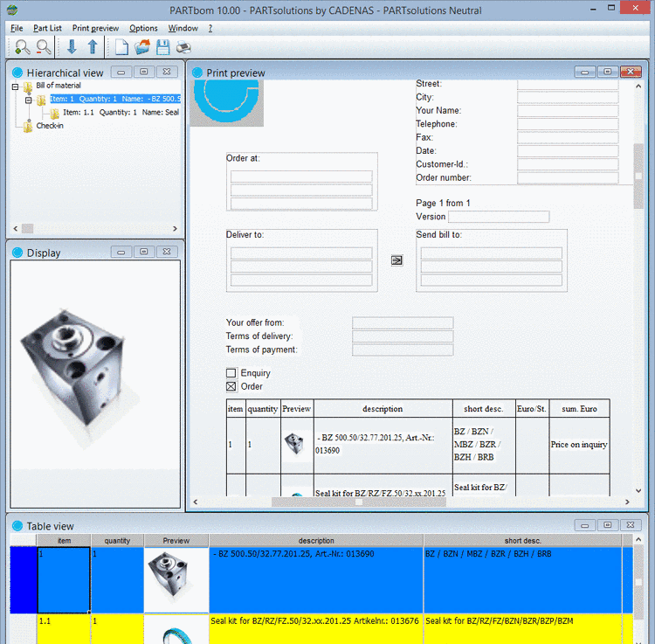Image resolution: width=655 pixels, height=644 pixels.
Task: Click the Check-in folder icon in tree
Action: pyautogui.click(x=28, y=126)
